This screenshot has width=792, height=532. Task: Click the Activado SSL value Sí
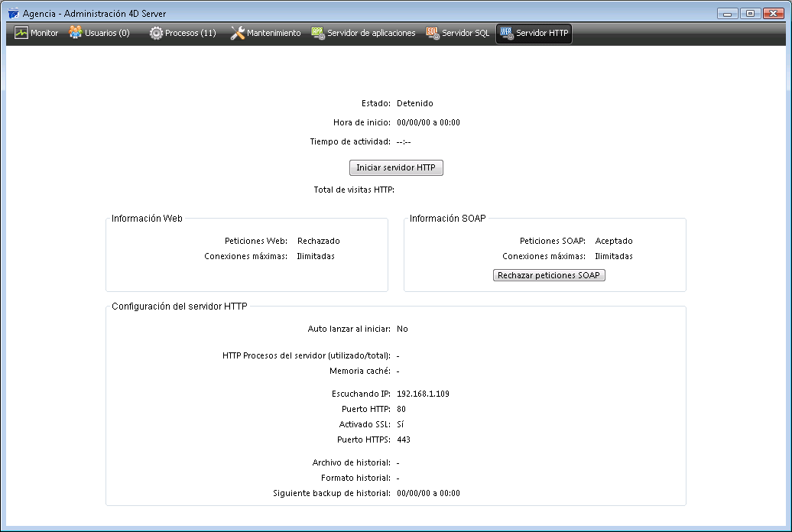400,424
